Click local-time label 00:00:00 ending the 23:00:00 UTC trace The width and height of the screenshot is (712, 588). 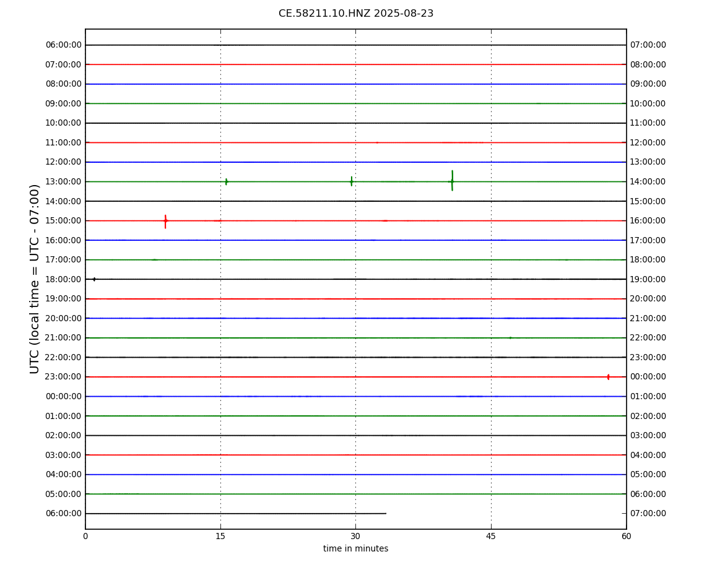point(648,377)
